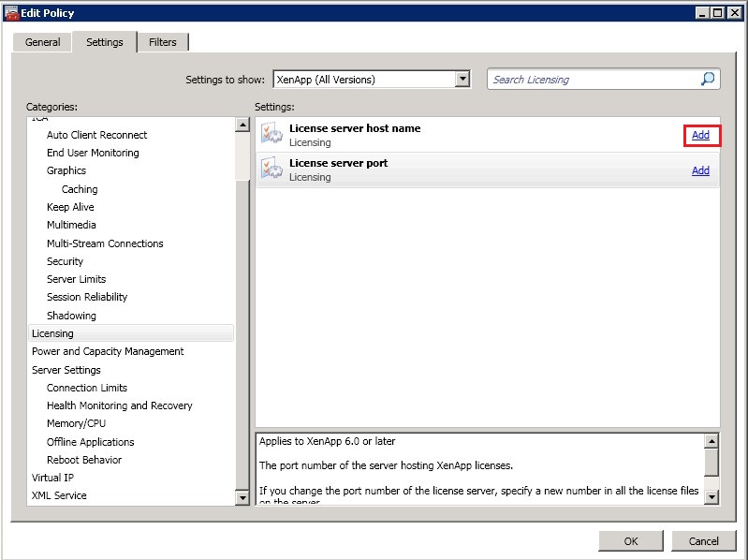This screenshot has width=748, height=560.
Task: Click the Search Licensing input field
Action: click(593, 80)
